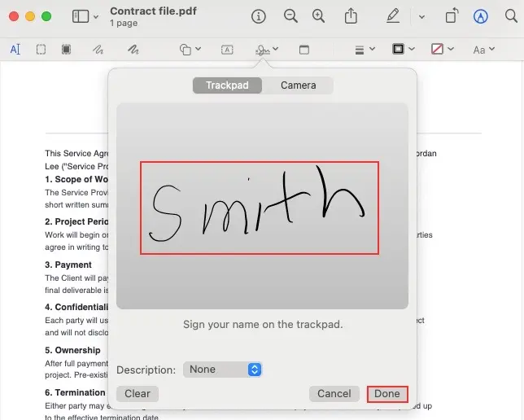This screenshot has height=420, width=524.
Task: Select the Highlight pen tool
Action: click(393, 15)
